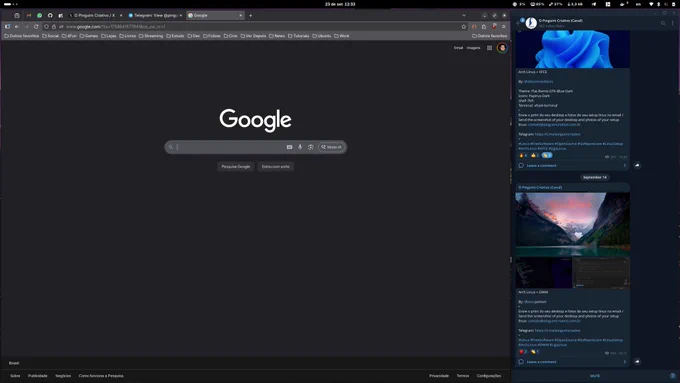Open the extensions puzzle icon in browser toolbar
Viewport: 680px width, 383px height.
[x=484, y=26]
